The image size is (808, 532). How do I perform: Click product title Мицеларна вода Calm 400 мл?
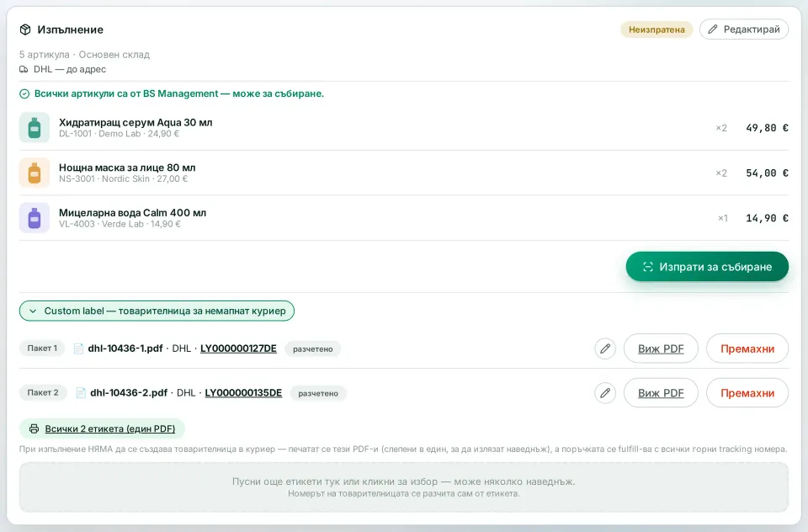click(x=132, y=212)
